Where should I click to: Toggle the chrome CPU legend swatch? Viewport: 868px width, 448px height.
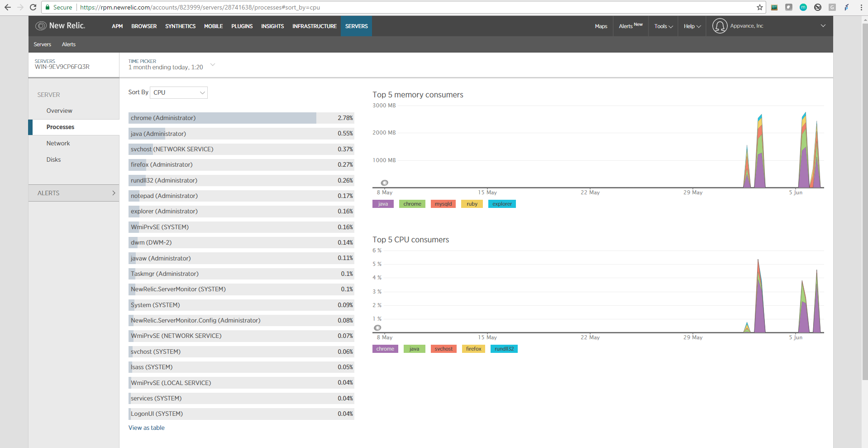(385, 349)
